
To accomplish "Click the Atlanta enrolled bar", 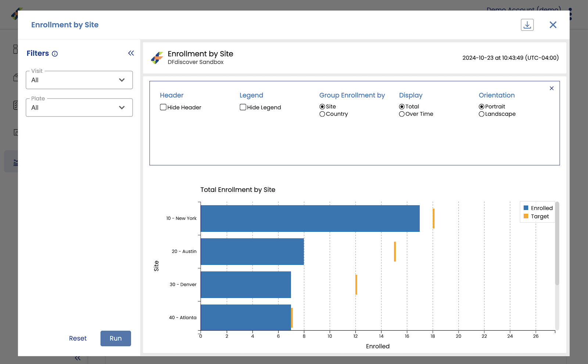I will (246, 318).
